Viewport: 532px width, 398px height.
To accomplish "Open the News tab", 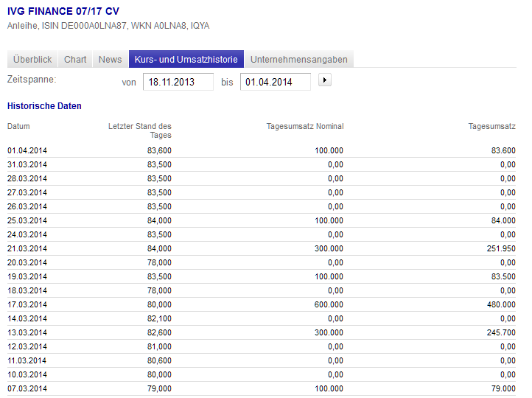I will pos(111,60).
